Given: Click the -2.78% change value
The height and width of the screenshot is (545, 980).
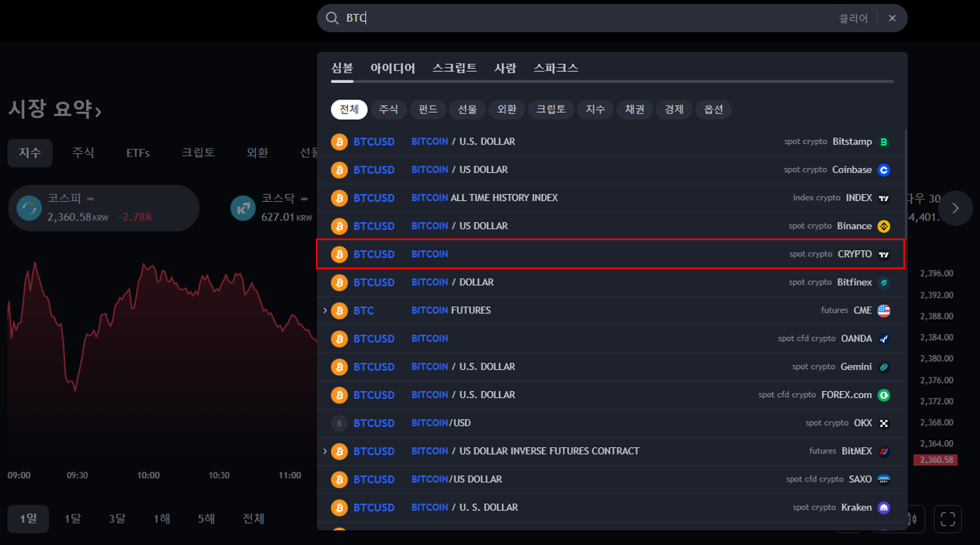Looking at the screenshot, I should click(x=135, y=217).
